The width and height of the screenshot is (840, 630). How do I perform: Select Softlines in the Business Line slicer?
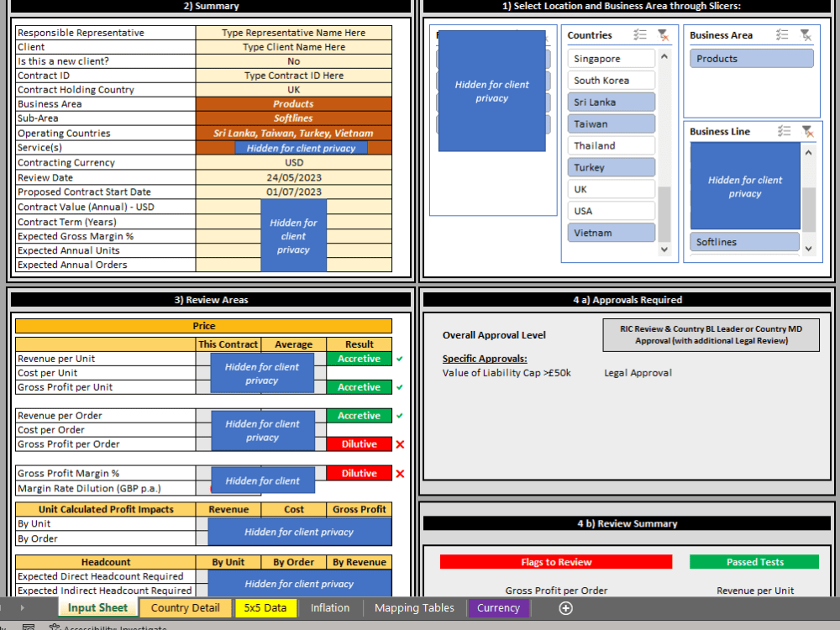pyautogui.click(x=743, y=241)
